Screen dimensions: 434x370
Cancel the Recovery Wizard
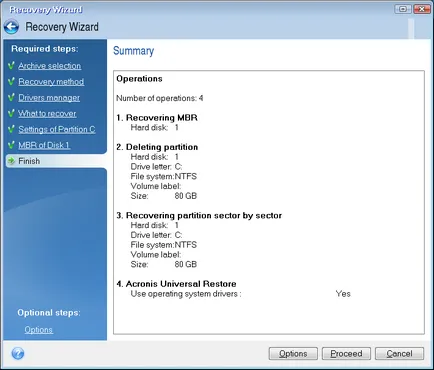point(399,354)
